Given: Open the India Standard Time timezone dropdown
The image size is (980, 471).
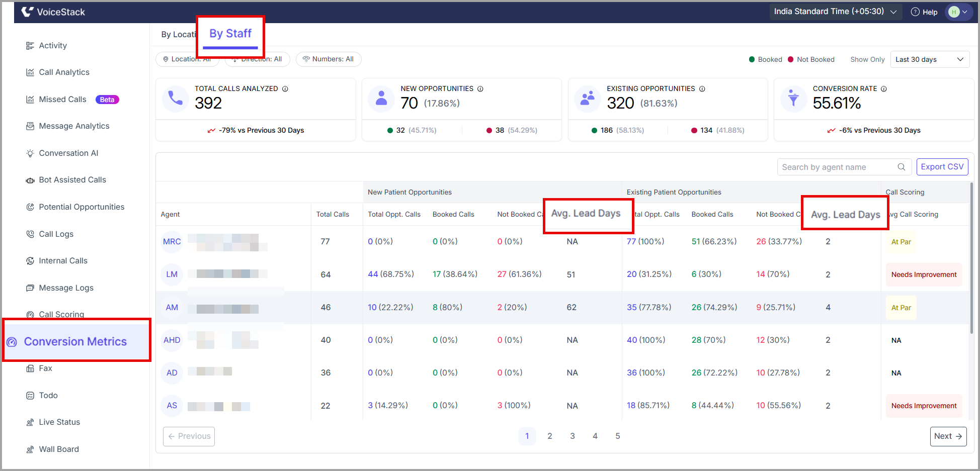Looking at the screenshot, I should coord(835,12).
